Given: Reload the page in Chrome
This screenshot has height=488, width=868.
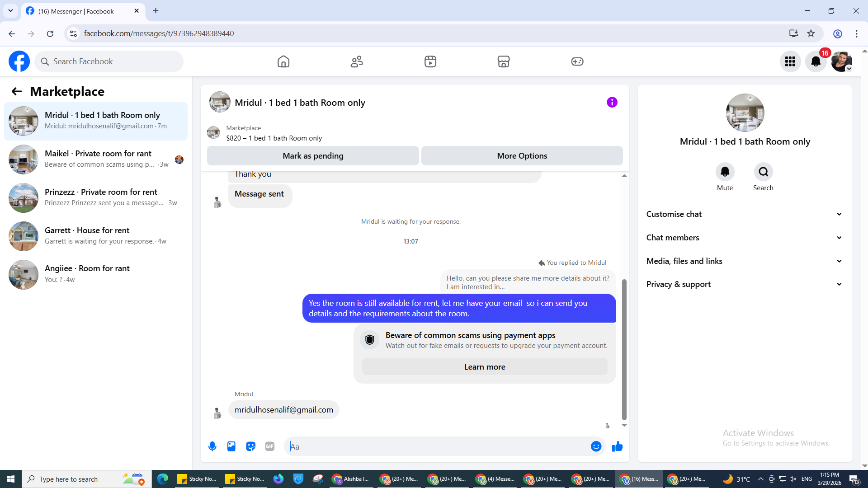Looking at the screenshot, I should 50,33.
